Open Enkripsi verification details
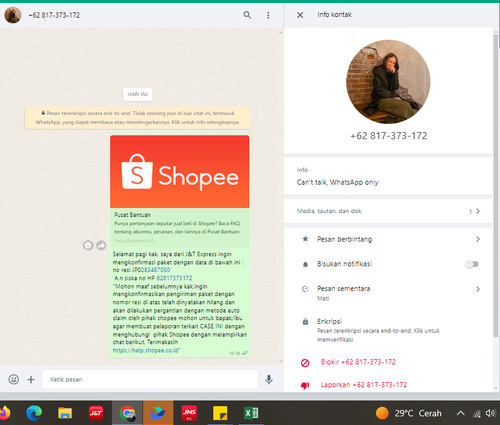Image resolution: width=500 pixels, height=425 pixels. pyautogui.click(x=388, y=330)
